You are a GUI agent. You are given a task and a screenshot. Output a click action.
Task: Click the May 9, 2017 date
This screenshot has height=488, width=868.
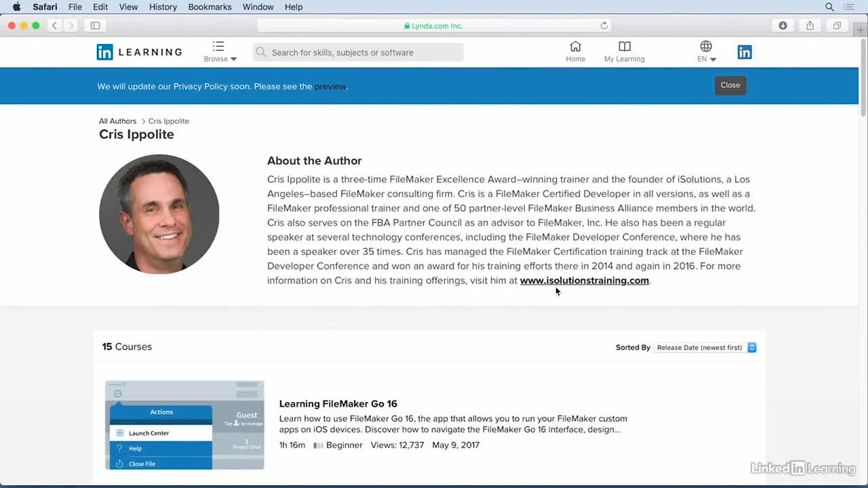point(456,445)
